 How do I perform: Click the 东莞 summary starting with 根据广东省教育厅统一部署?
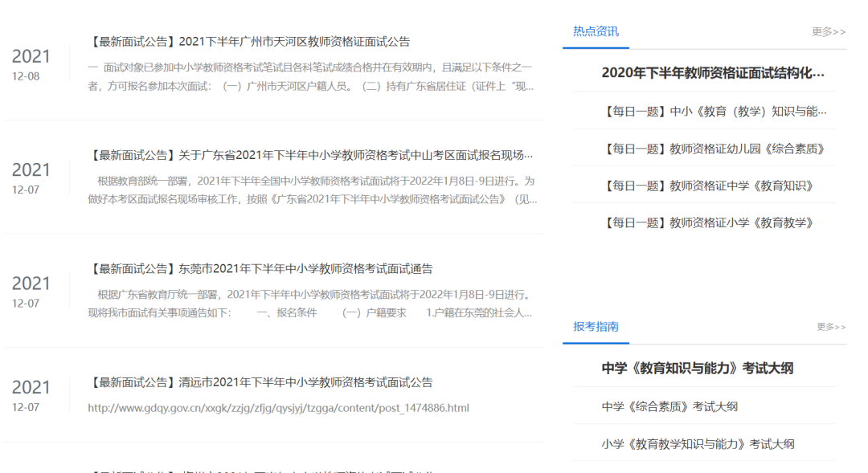pos(310,304)
